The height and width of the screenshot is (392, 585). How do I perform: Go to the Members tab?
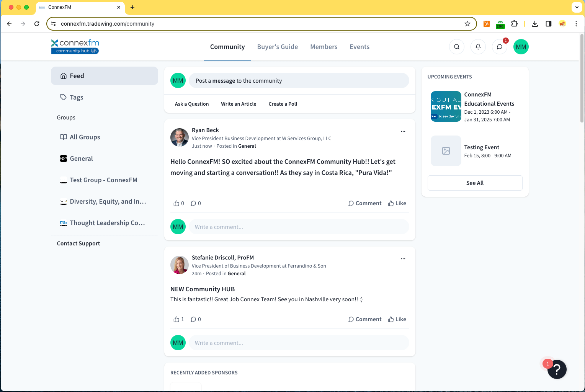click(x=324, y=47)
